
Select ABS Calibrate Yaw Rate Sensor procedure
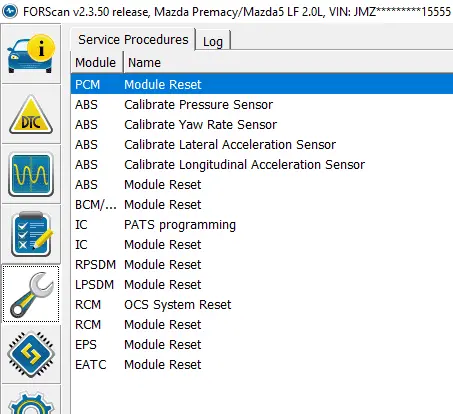pos(262,124)
